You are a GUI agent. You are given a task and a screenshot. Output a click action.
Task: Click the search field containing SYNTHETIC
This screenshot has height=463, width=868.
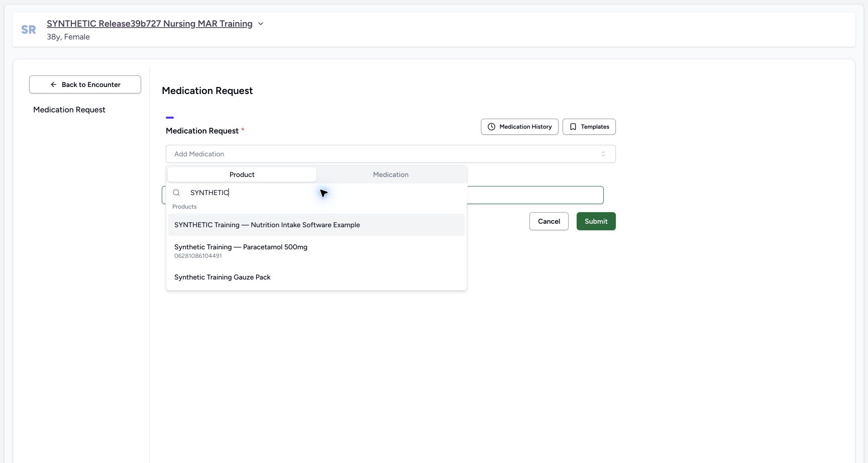click(x=316, y=193)
